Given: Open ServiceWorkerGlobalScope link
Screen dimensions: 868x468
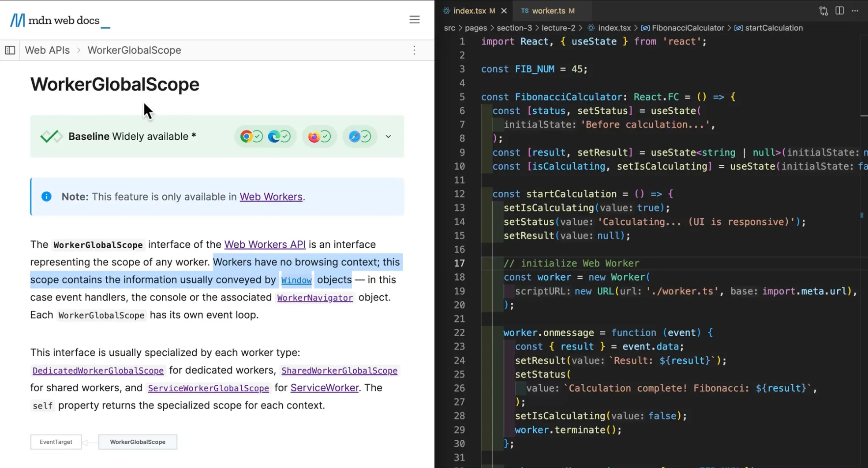Looking at the screenshot, I should (x=208, y=388).
